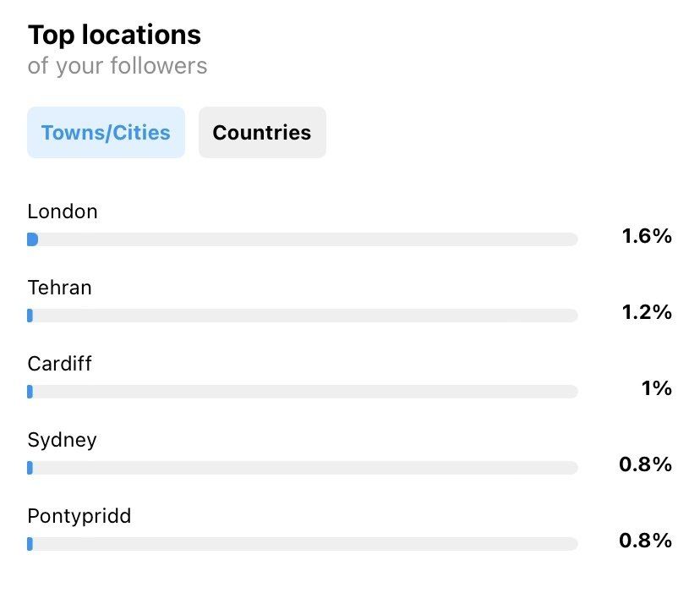700x615 pixels.
Task: Click the blue fill of London's bar
Action: tap(32, 239)
